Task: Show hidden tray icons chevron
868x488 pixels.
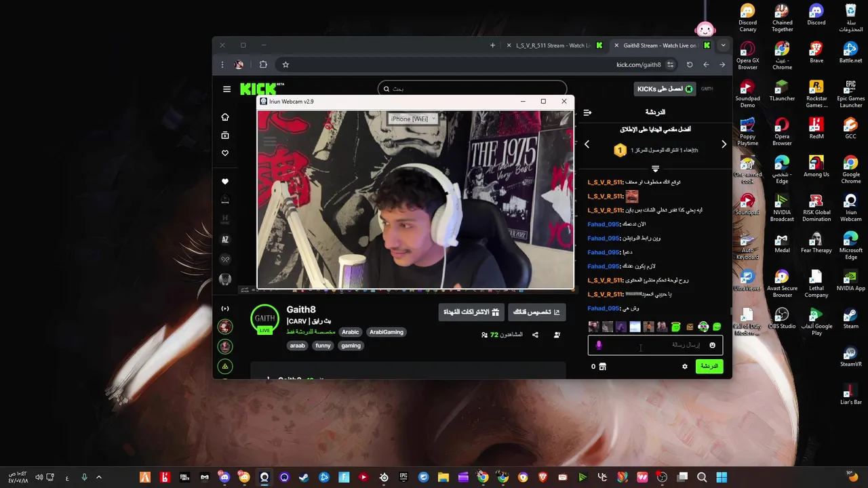Action: point(99,477)
